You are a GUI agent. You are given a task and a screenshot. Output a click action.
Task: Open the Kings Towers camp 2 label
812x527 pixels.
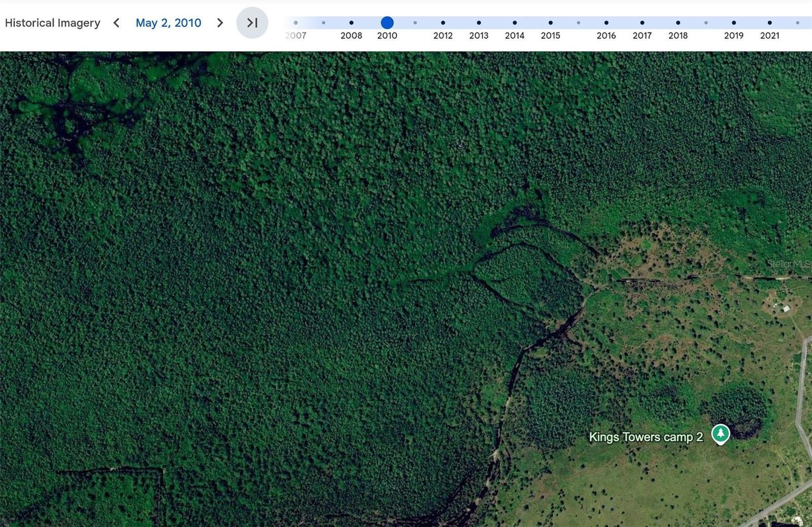coord(646,437)
